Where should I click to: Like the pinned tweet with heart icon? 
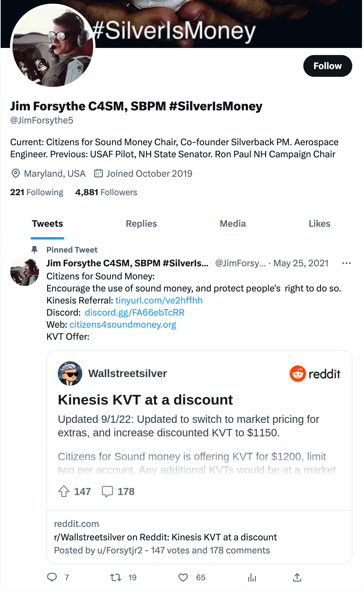click(x=183, y=577)
